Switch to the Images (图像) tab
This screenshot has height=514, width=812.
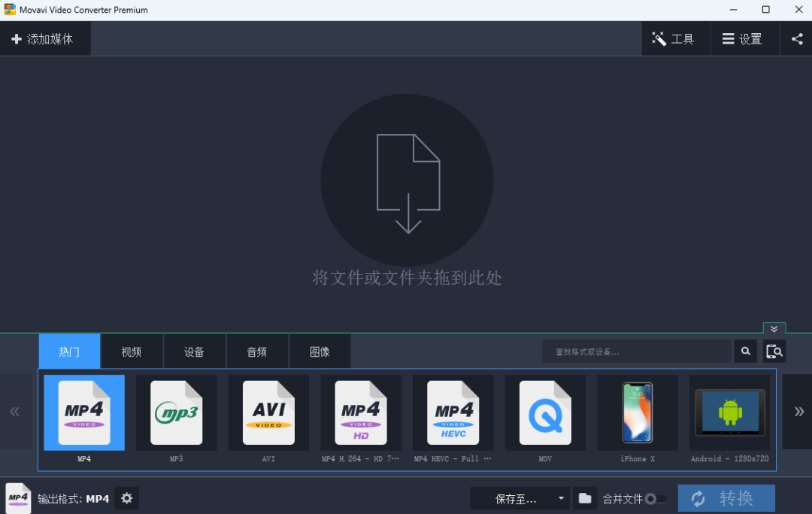(x=320, y=351)
